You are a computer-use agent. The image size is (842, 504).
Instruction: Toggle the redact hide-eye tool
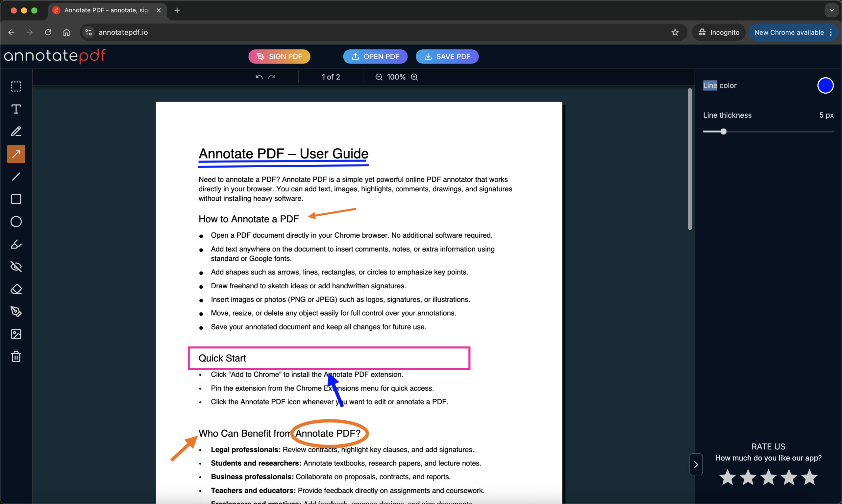pos(16,267)
